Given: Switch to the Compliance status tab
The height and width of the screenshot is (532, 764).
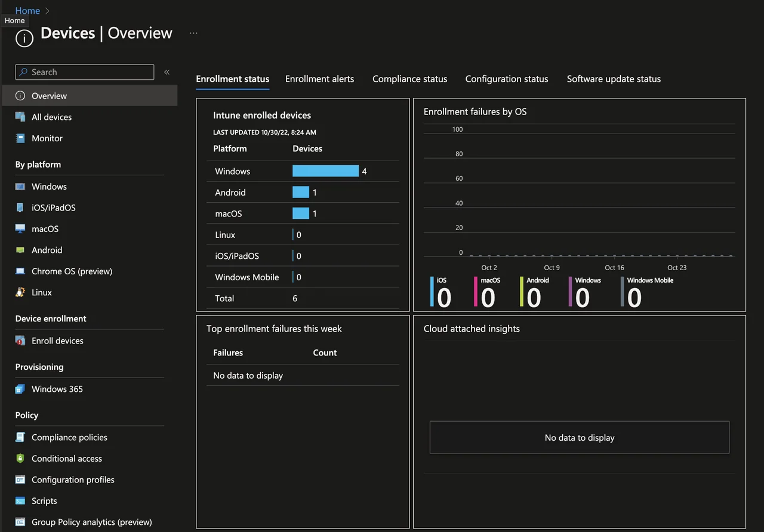Looking at the screenshot, I should 409,79.
